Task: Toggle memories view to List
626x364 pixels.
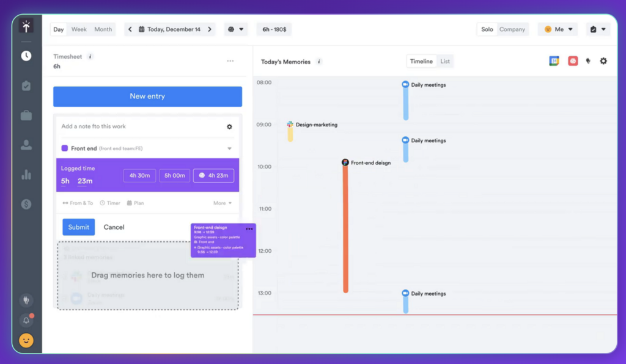Action: click(445, 61)
